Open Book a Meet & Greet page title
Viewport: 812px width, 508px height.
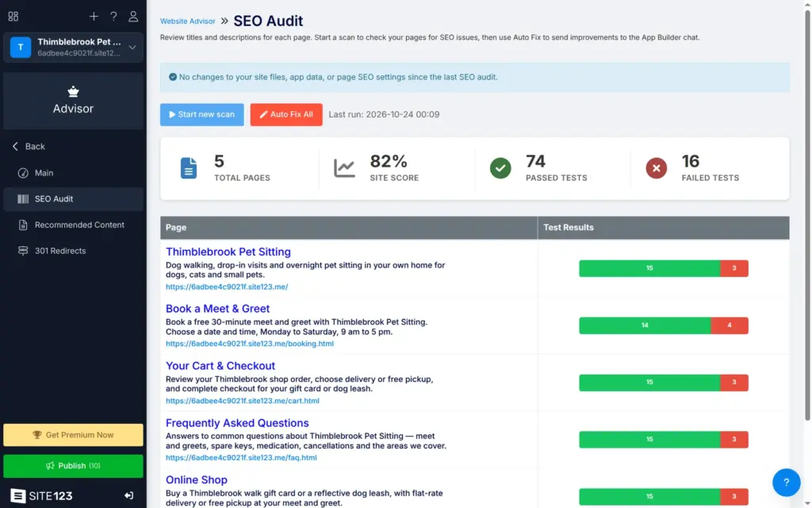pyautogui.click(x=217, y=309)
